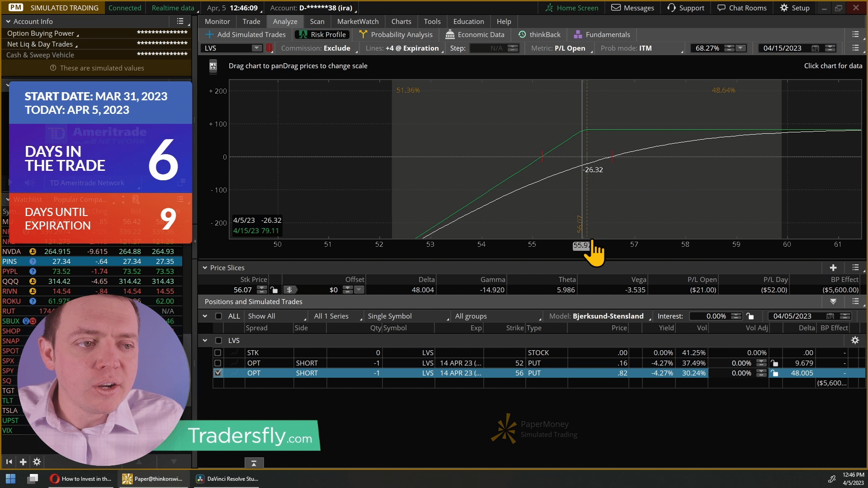Viewport: 868px width, 488px height.
Task: Open DaVinci Resolve from taskbar
Action: (227, 479)
